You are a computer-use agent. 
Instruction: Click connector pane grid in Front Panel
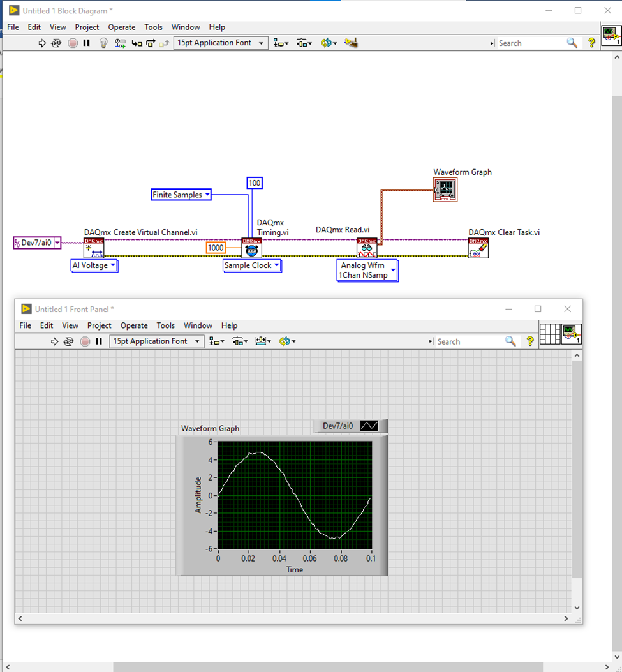[x=550, y=334]
